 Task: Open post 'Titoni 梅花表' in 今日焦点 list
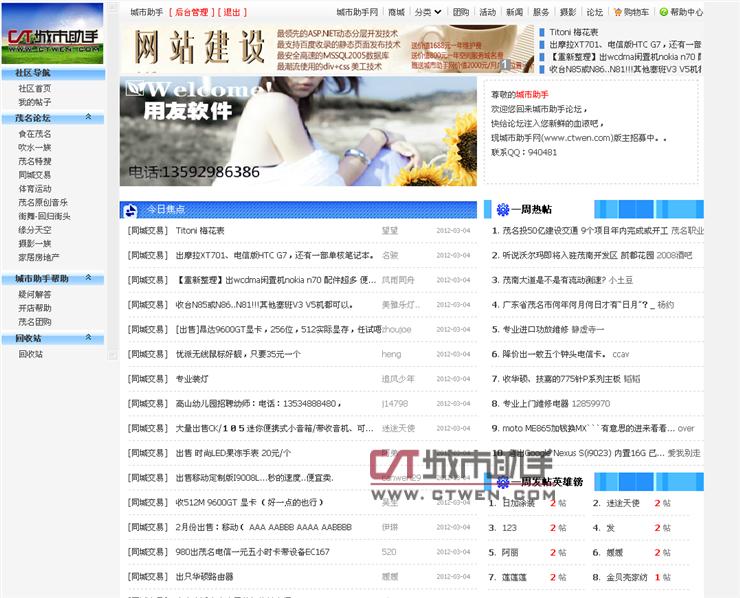(x=200, y=231)
